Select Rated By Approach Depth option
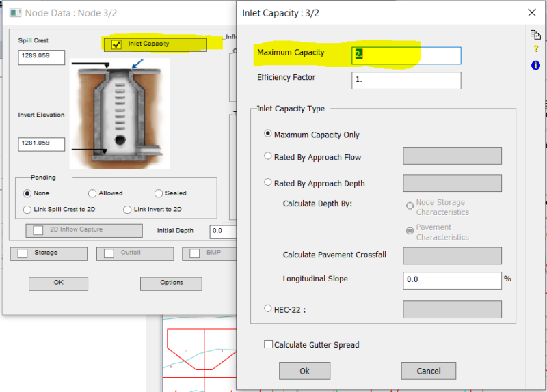 click(x=267, y=182)
